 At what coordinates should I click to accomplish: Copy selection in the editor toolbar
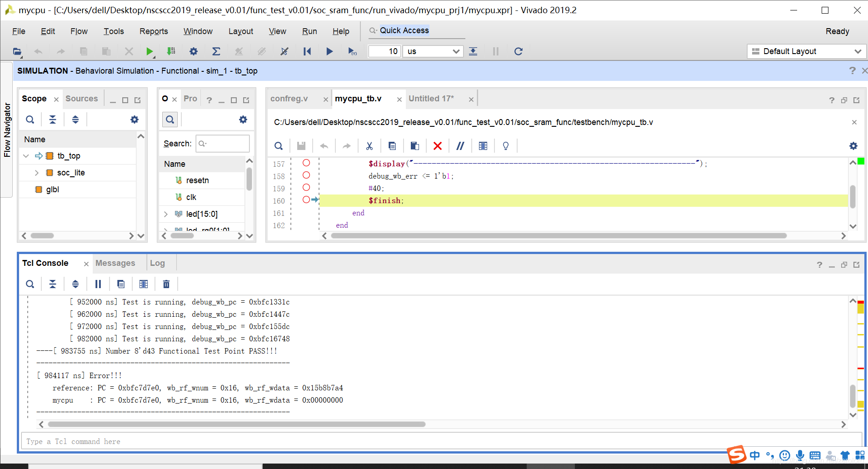(392, 146)
